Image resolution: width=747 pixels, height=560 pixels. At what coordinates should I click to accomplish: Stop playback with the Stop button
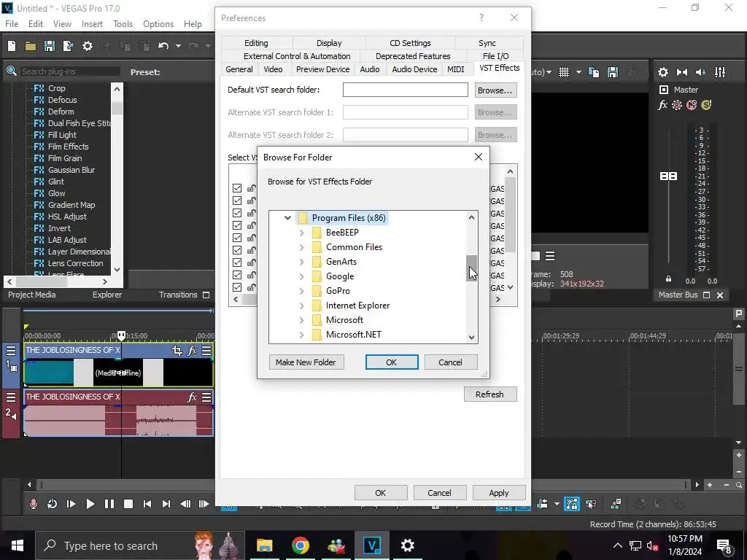(128, 504)
